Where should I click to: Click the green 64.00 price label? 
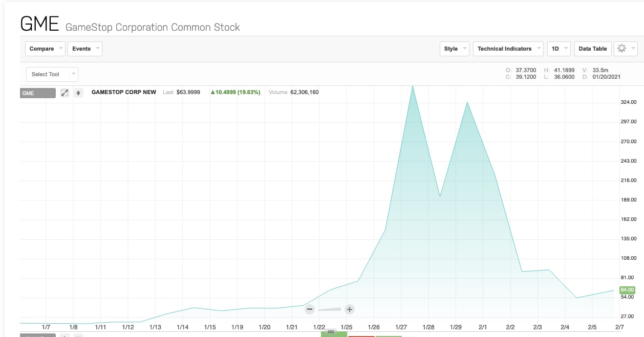tap(627, 290)
